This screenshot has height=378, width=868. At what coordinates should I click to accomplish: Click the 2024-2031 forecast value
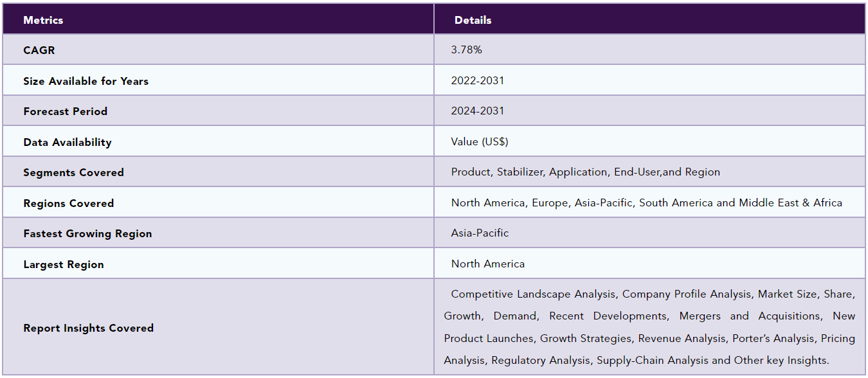tap(478, 111)
